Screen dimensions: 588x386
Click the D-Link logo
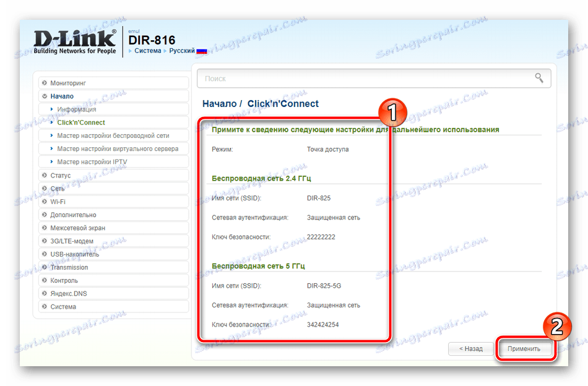pyautogui.click(x=75, y=42)
